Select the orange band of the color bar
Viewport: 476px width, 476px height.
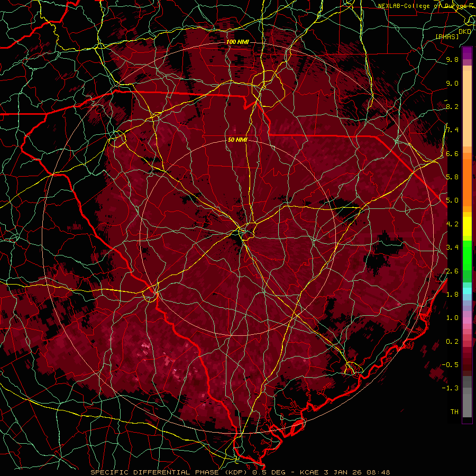pyautogui.click(x=467, y=182)
